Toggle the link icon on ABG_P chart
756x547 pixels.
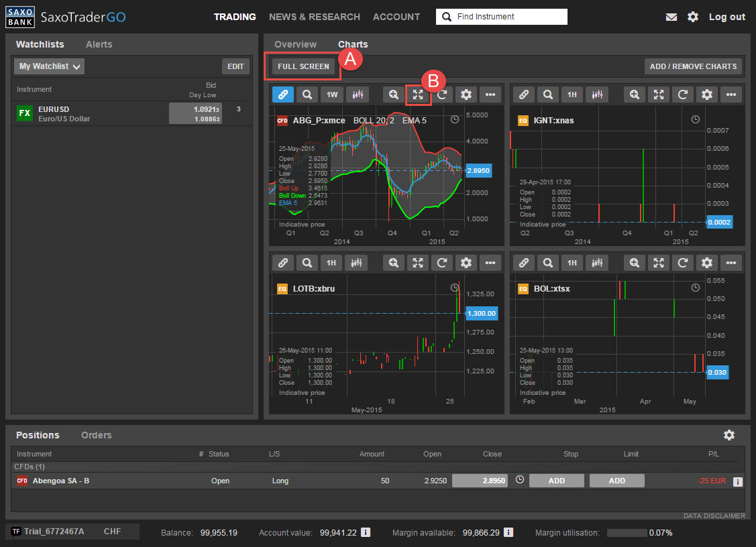[282, 95]
